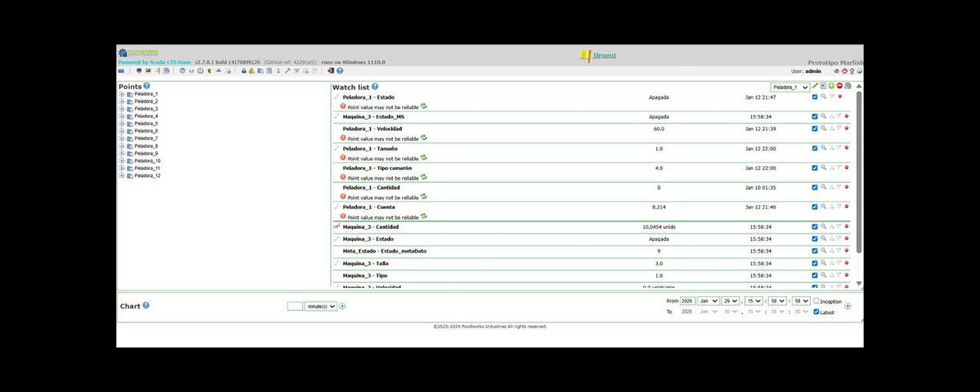Open the minute(s) time unit dropdown
Screen dimensions: 980x392
(321, 306)
